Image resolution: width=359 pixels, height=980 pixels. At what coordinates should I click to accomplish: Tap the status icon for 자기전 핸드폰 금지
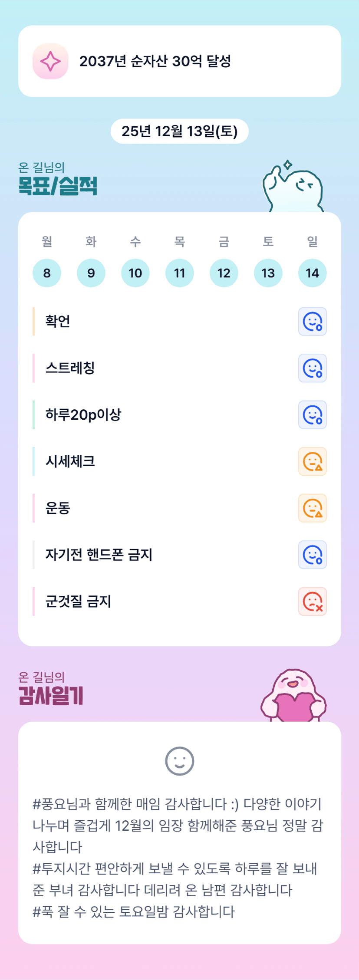click(312, 555)
